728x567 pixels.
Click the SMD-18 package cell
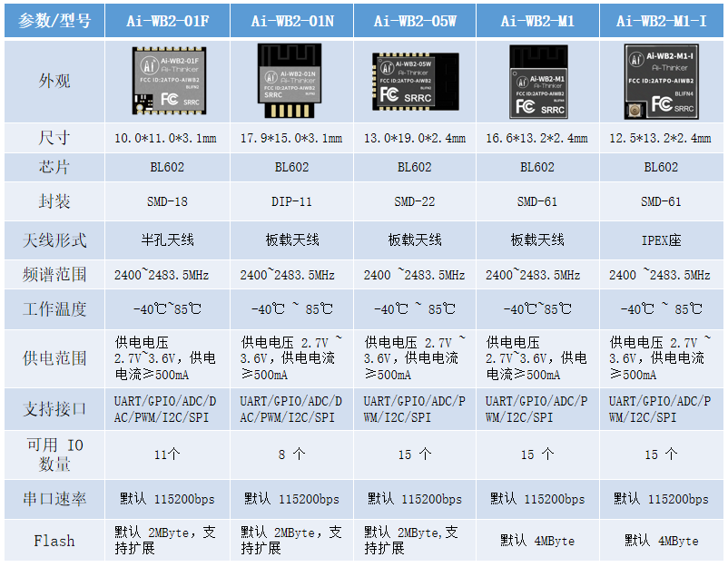[x=168, y=201]
